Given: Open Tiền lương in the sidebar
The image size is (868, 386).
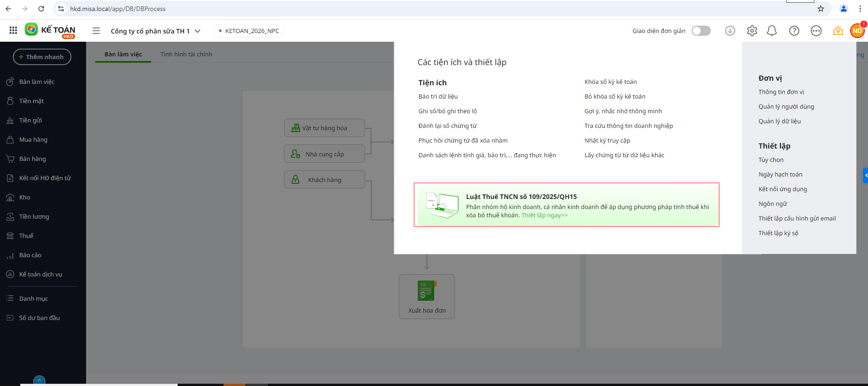Looking at the screenshot, I should pyautogui.click(x=34, y=216).
